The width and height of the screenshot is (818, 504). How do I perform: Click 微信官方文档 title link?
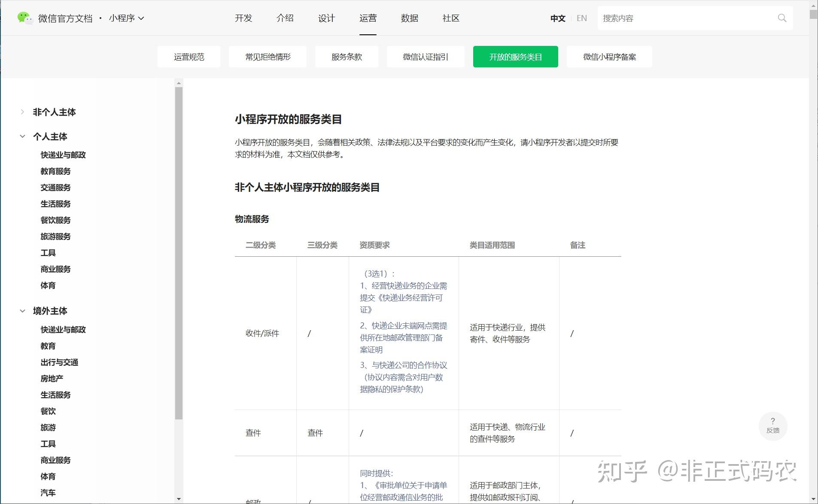(65, 18)
